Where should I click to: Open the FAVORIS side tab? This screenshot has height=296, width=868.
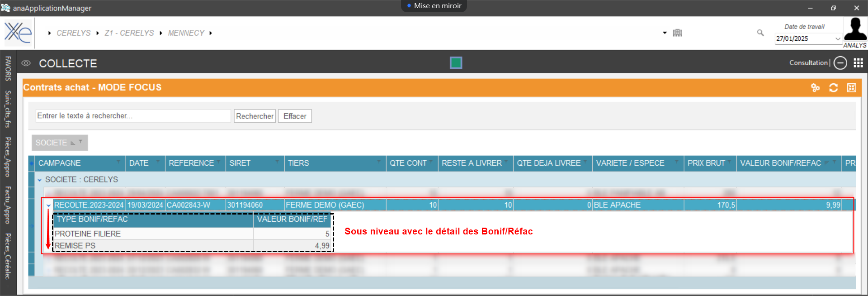coord(8,68)
